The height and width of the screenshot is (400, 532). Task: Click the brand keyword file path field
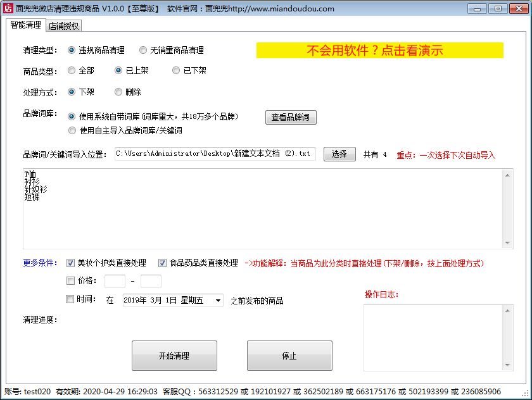point(215,153)
